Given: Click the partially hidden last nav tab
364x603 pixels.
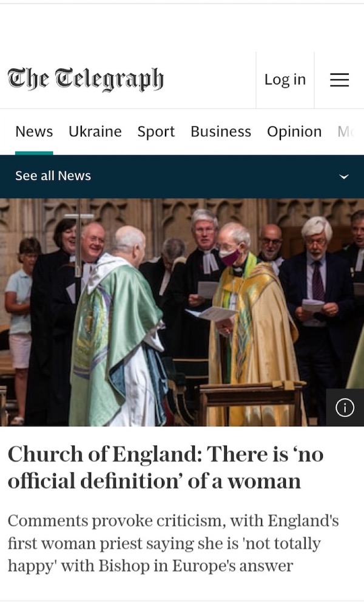Looking at the screenshot, I should coord(344,132).
